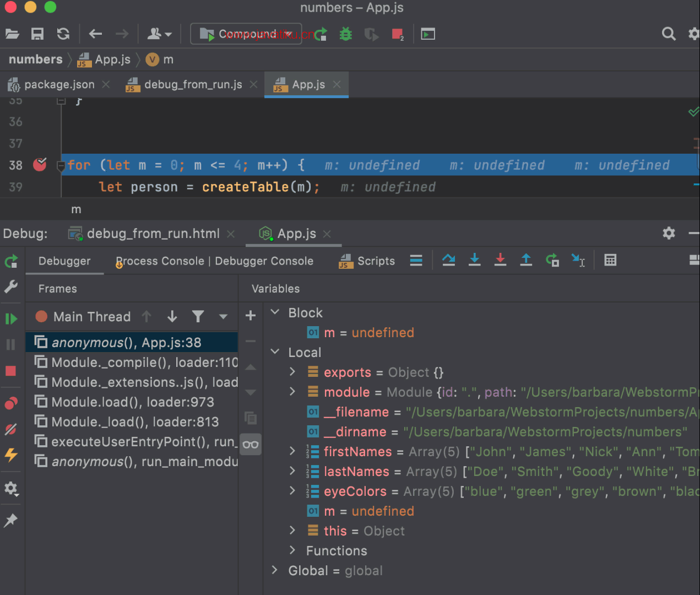700x595 pixels.
Task: Click Run with Coverage shield icon
Action: tap(371, 34)
